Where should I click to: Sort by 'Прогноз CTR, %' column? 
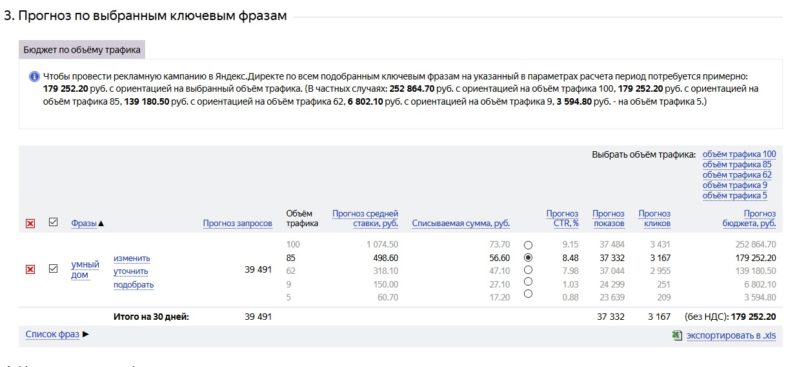coord(562,219)
